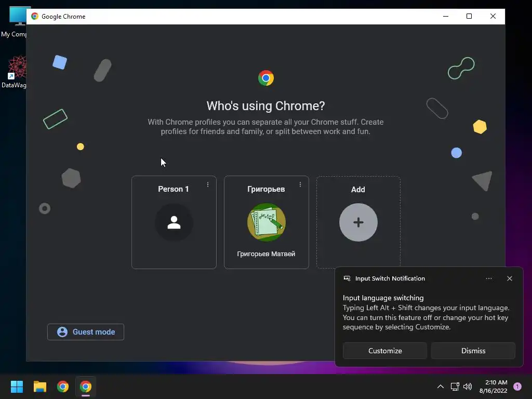Open Person 1 profile card
This screenshot has height=399, width=532.
(x=174, y=222)
